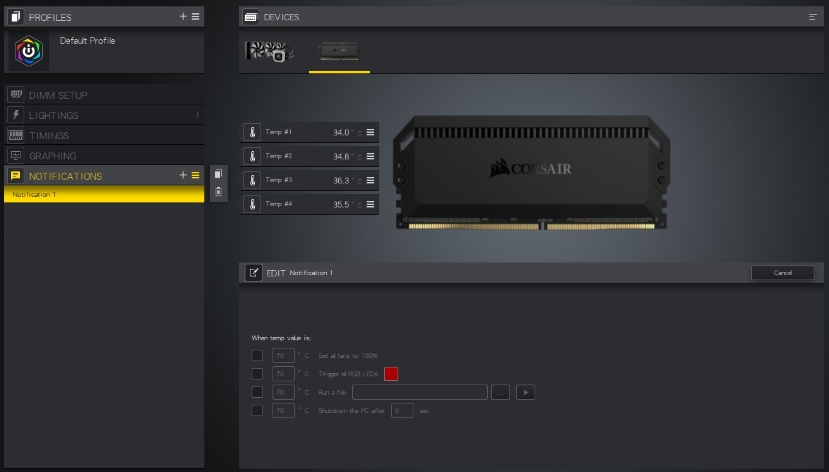
Task: Click the shutdown delay seconds field
Action: 402,410
